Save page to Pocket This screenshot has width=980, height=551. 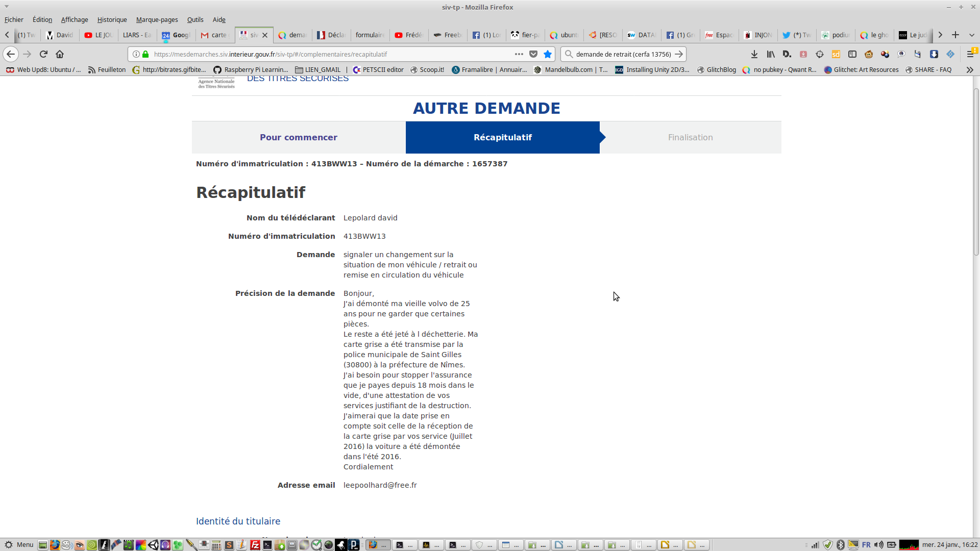click(x=533, y=54)
